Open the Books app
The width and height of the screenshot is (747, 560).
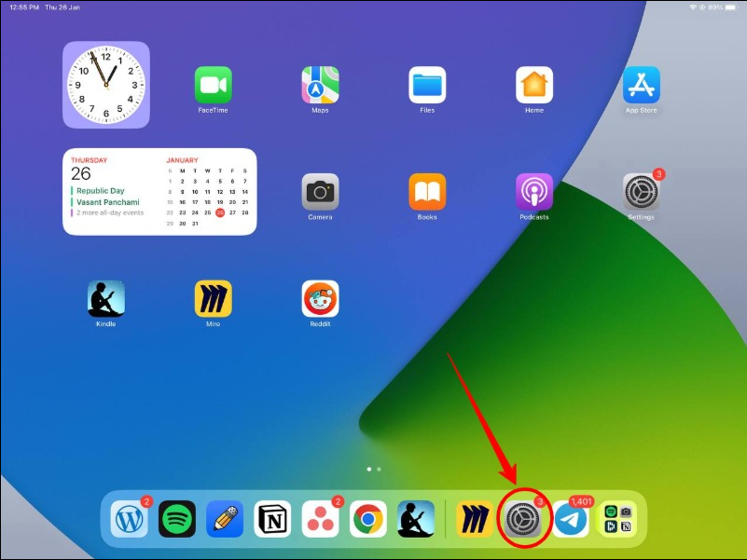point(427,192)
